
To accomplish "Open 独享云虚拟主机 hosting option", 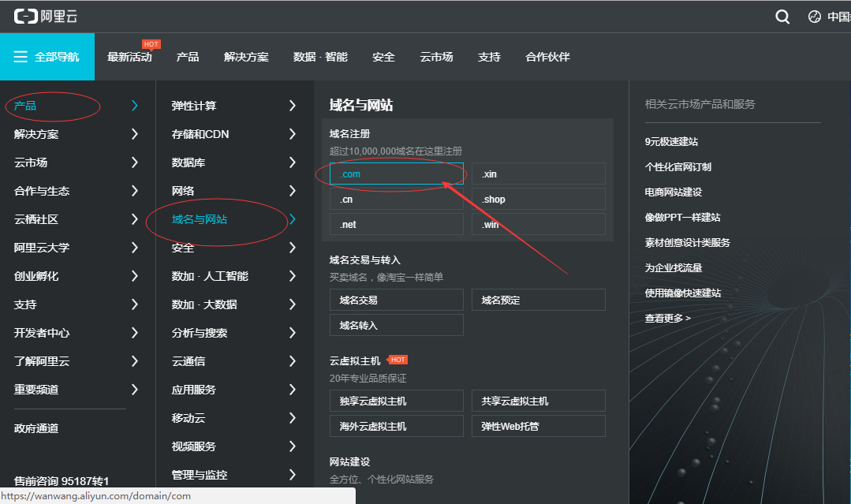I will 396,401.
